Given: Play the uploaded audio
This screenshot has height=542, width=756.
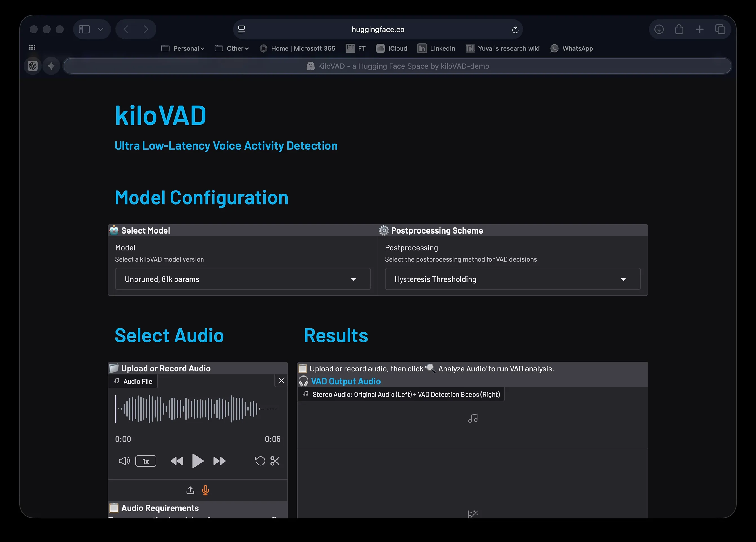Looking at the screenshot, I should (x=198, y=461).
